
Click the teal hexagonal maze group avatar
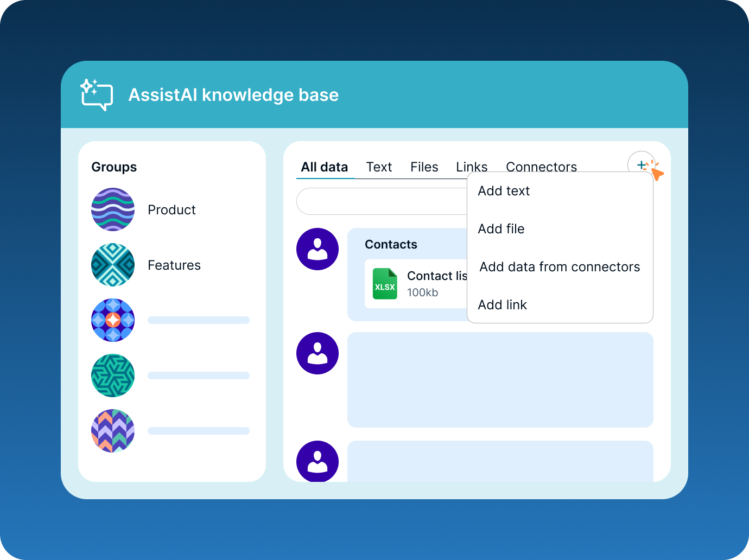113,376
